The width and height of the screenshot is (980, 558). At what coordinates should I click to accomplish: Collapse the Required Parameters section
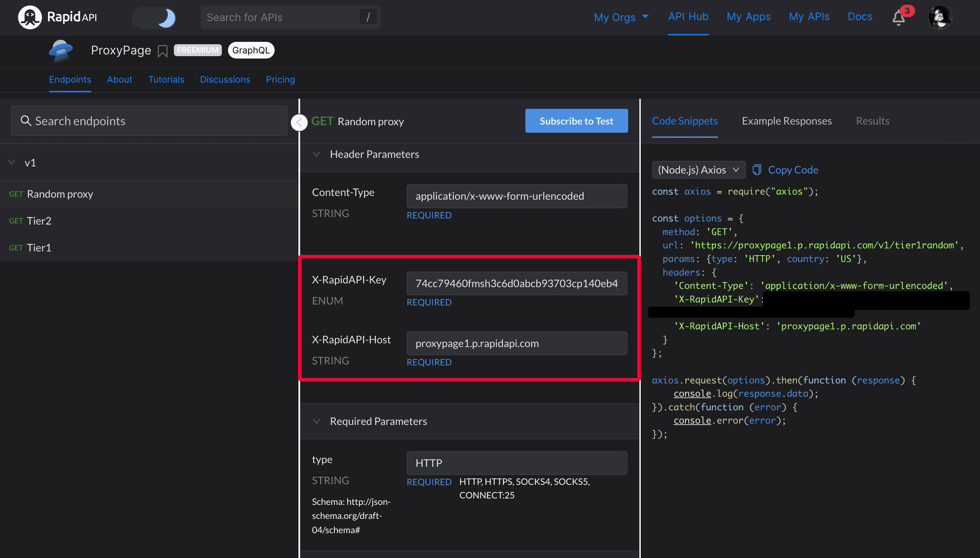point(316,421)
